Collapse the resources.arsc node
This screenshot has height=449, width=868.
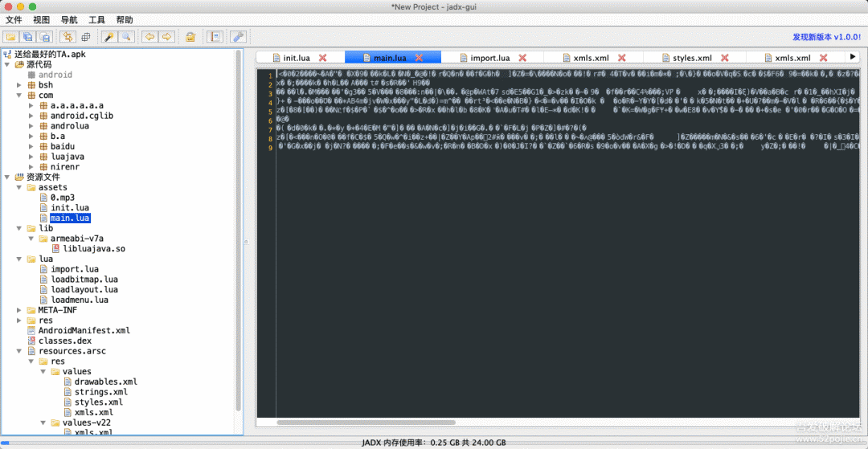18,350
